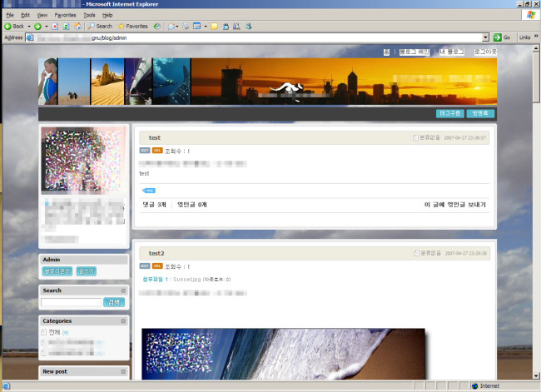The height and width of the screenshot is (392, 541).
Task: Click the 검색 search button
Action: (x=114, y=302)
